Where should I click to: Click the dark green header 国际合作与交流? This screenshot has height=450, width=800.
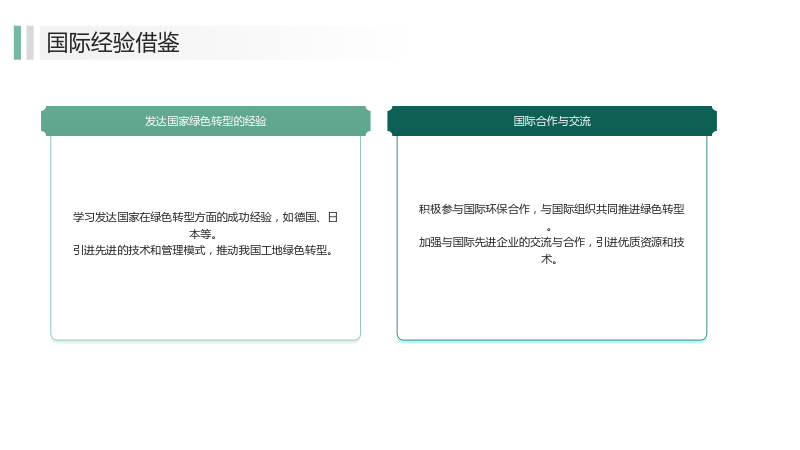(x=552, y=121)
